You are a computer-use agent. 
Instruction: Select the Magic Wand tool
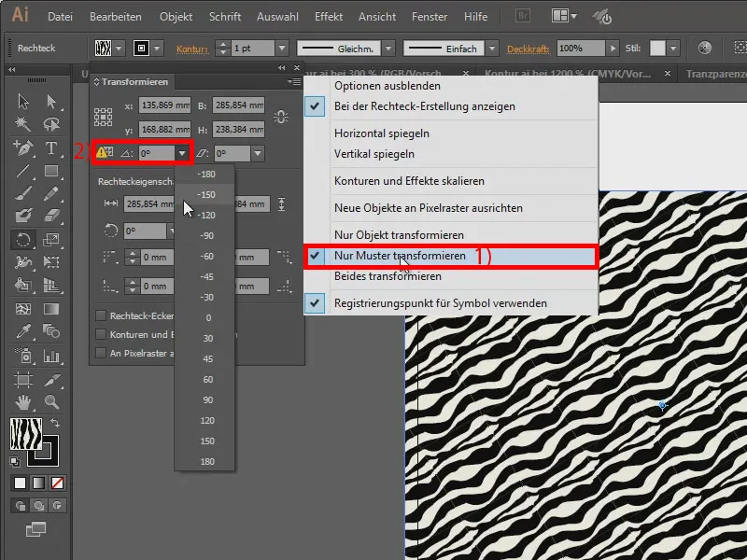click(22, 124)
